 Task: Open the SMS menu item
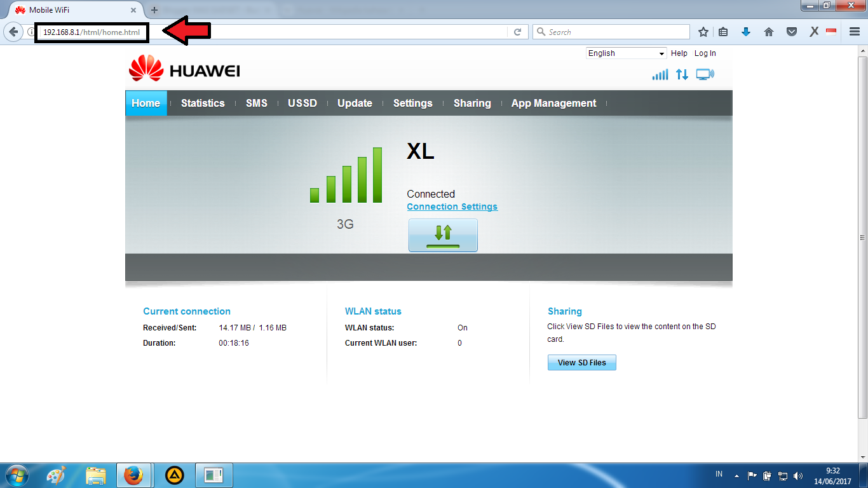[256, 103]
